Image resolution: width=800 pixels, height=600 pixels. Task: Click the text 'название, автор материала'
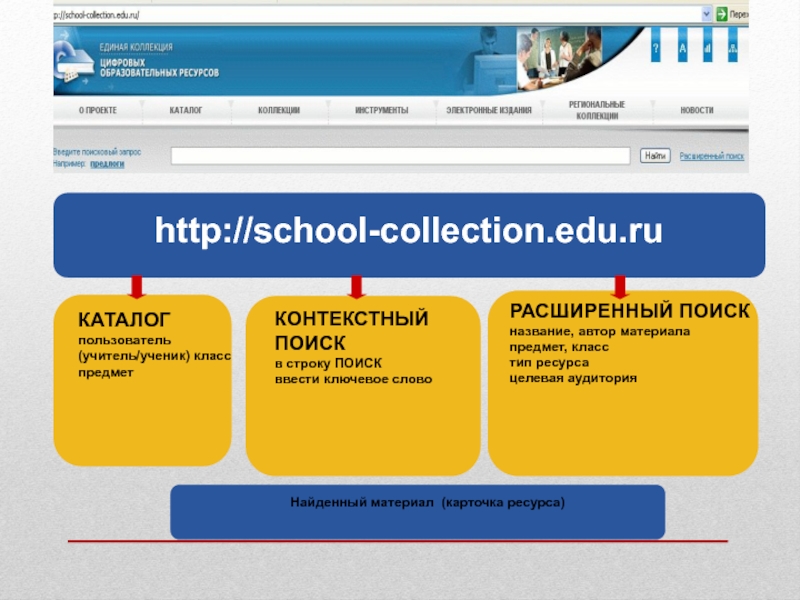pyautogui.click(x=599, y=332)
